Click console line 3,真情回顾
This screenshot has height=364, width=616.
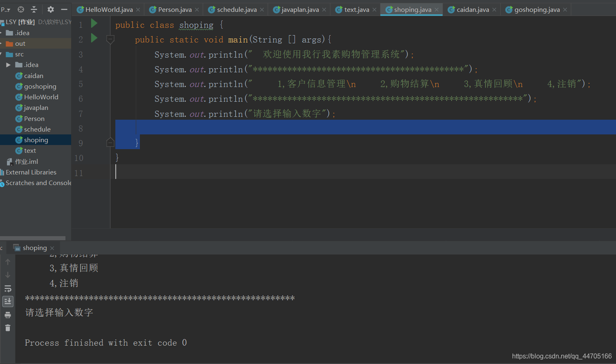pos(74,268)
